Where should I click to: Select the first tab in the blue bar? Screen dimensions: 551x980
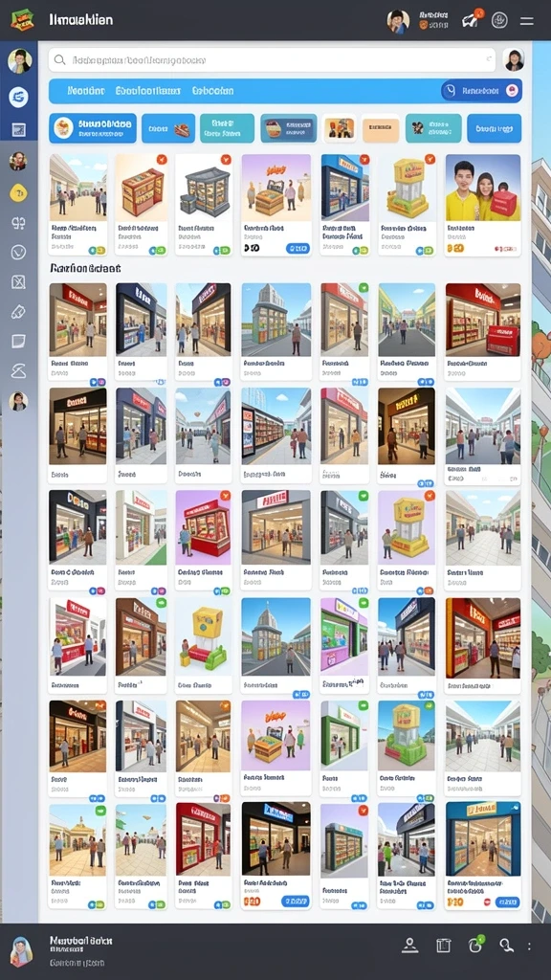pos(86,91)
